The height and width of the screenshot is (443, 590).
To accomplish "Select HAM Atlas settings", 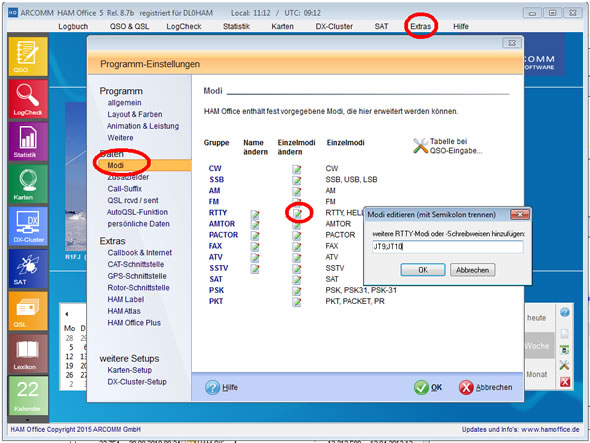I will 124,311.
